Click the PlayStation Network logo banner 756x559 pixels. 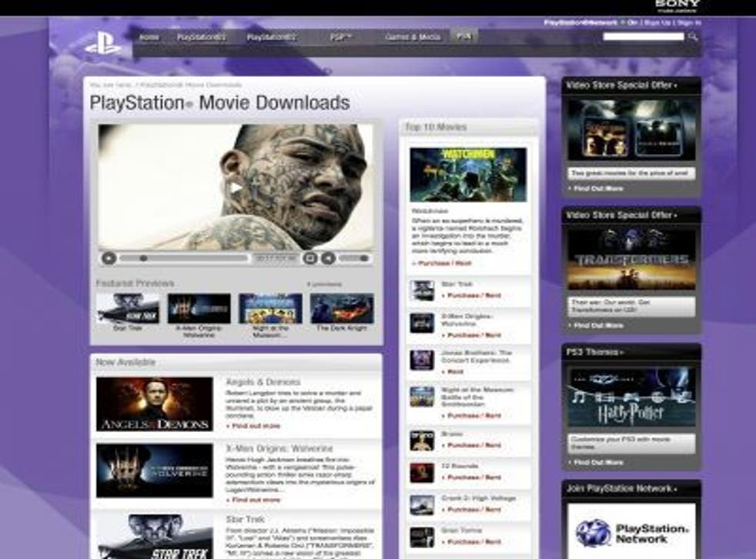[631, 531]
